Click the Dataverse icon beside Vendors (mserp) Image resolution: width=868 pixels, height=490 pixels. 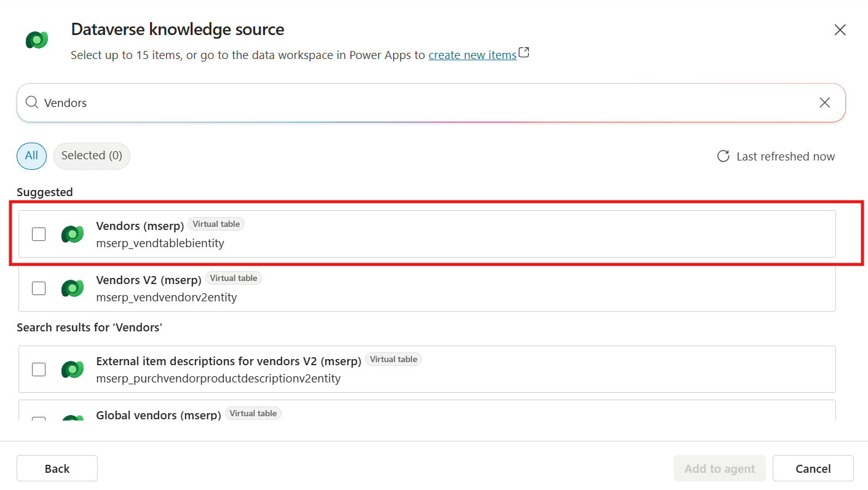73,234
